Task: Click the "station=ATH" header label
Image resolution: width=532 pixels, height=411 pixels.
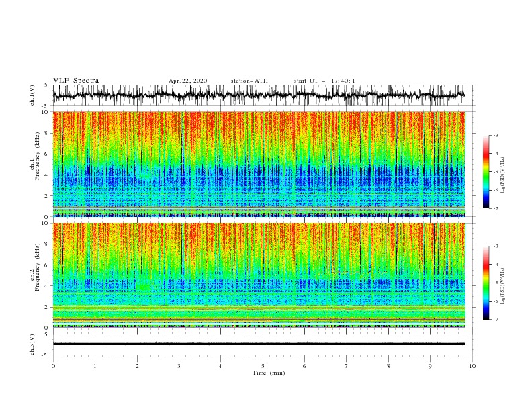Action: coord(249,81)
